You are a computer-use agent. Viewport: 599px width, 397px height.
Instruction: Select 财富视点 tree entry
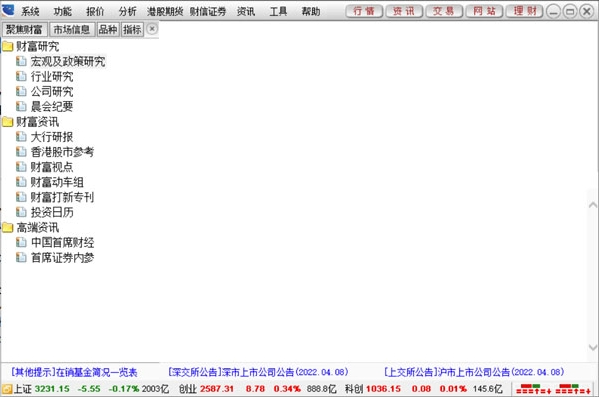52,167
